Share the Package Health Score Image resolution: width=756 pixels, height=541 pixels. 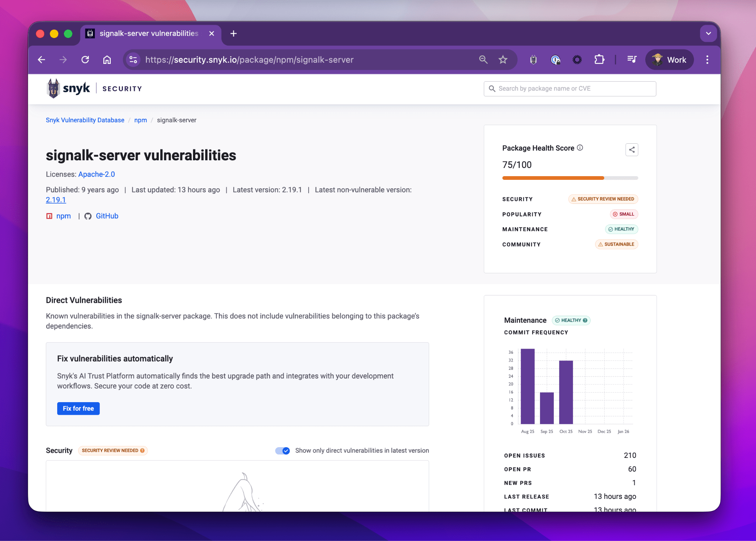tap(632, 150)
